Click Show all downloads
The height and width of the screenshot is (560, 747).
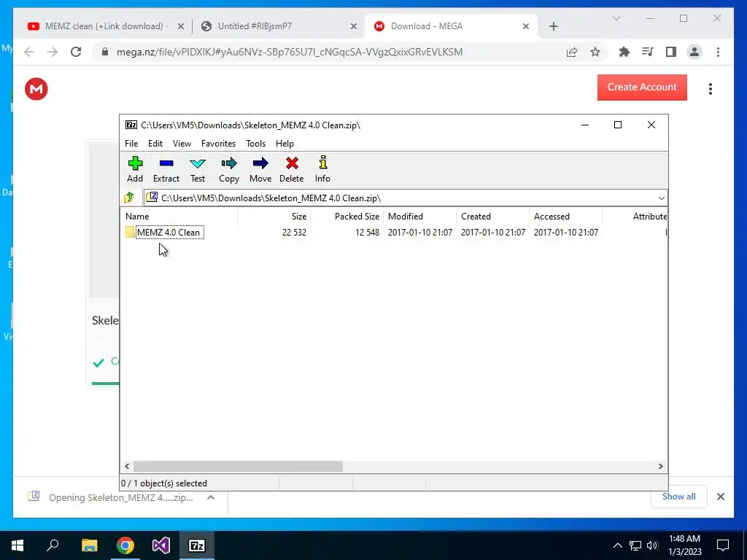tap(678, 497)
